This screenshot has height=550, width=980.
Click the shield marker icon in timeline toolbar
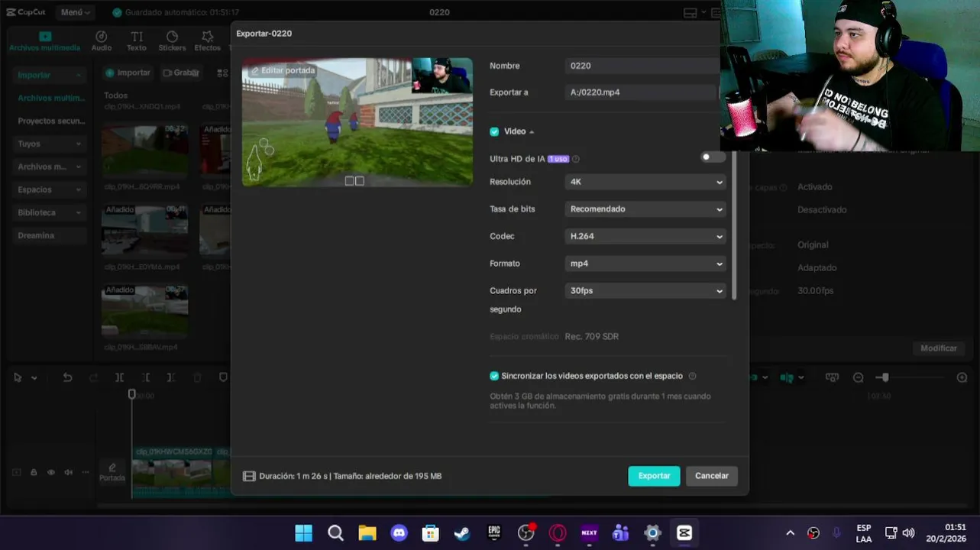coord(223,377)
